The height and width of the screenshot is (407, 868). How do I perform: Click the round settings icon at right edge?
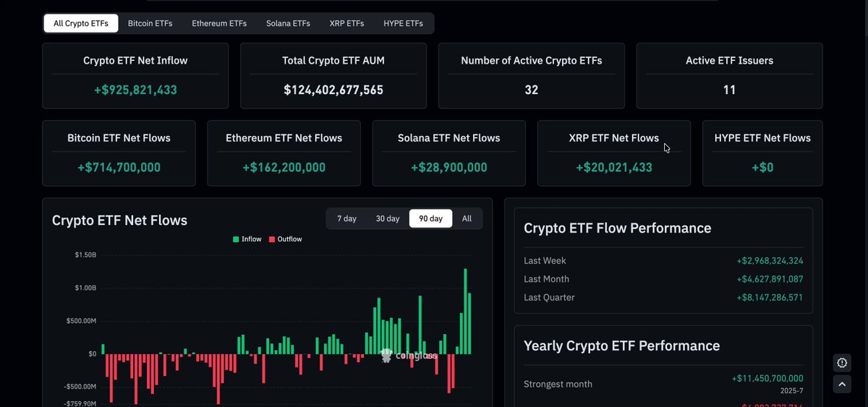(842, 363)
